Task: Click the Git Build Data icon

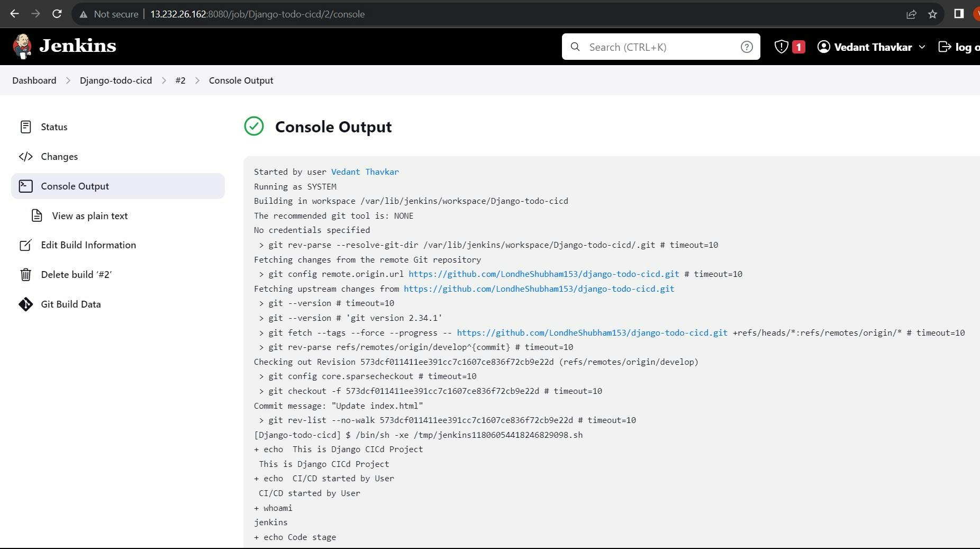Action: click(x=25, y=304)
